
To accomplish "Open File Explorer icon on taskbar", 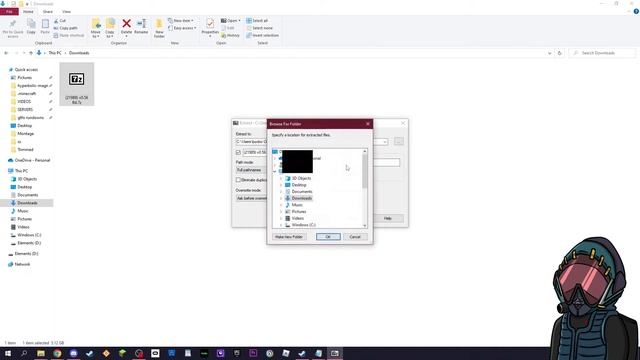I will click(x=41, y=353).
